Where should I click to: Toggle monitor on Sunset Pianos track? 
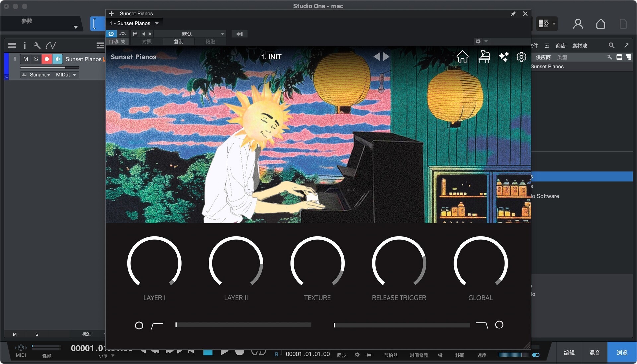pos(57,59)
